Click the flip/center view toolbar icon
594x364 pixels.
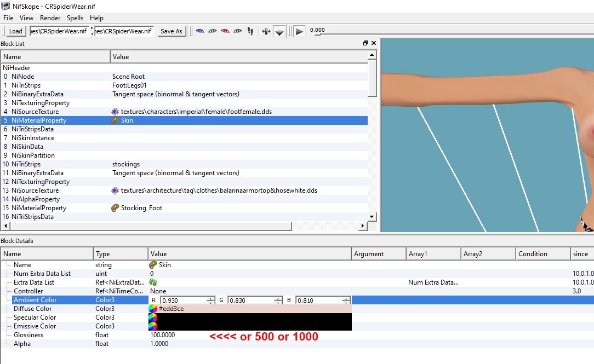click(x=266, y=31)
